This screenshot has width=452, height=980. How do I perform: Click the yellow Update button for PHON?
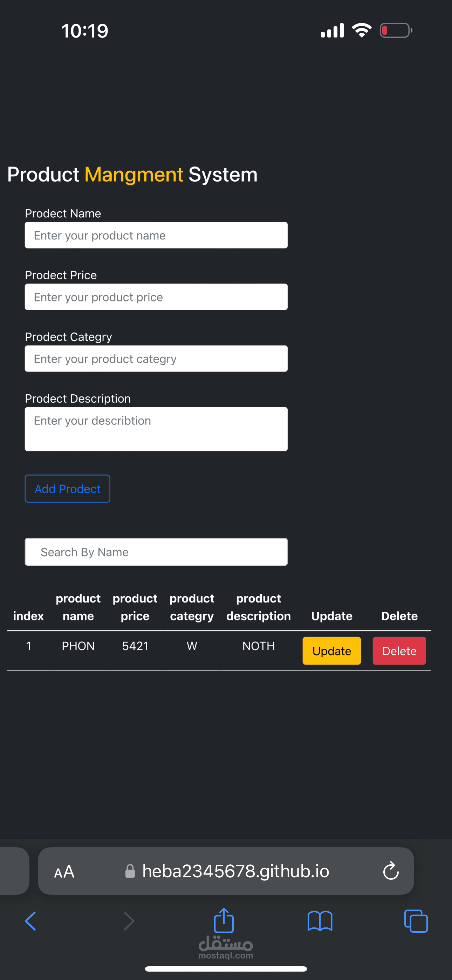click(x=331, y=651)
